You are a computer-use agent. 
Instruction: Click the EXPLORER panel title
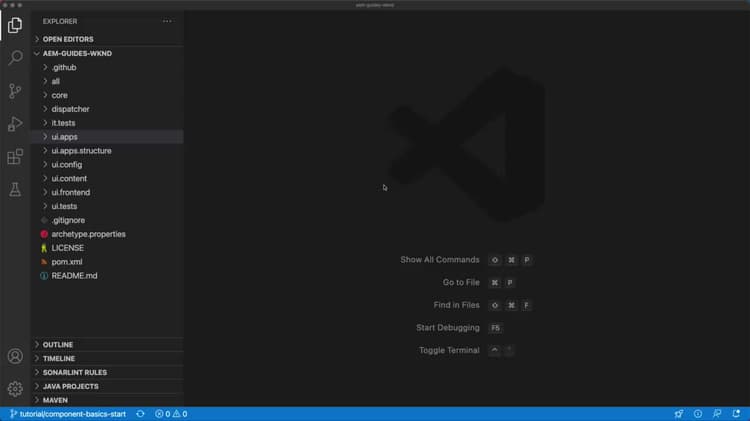(60, 21)
